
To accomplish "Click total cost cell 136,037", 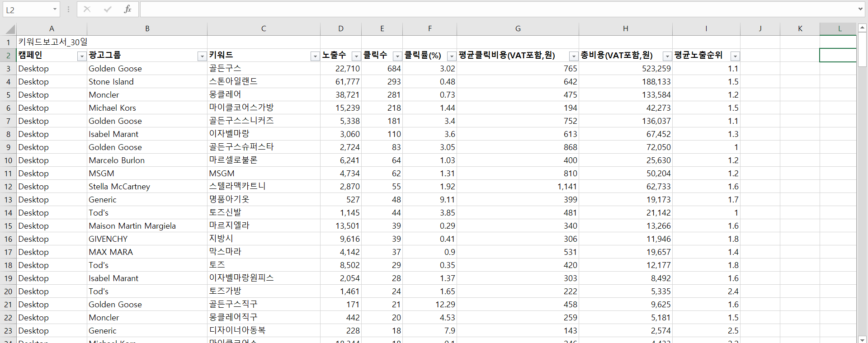I will click(x=626, y=121).
